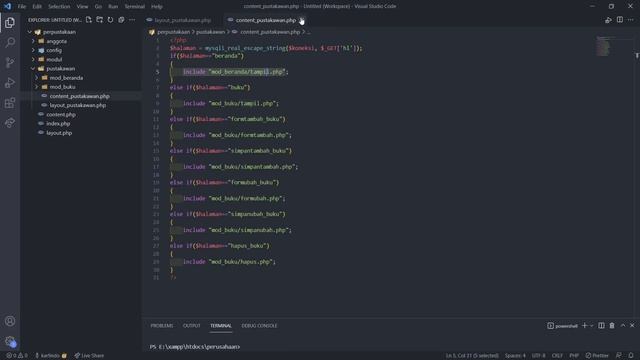Expand the config folder
This screenshot has width=640, height=360.
coord(33,50)
